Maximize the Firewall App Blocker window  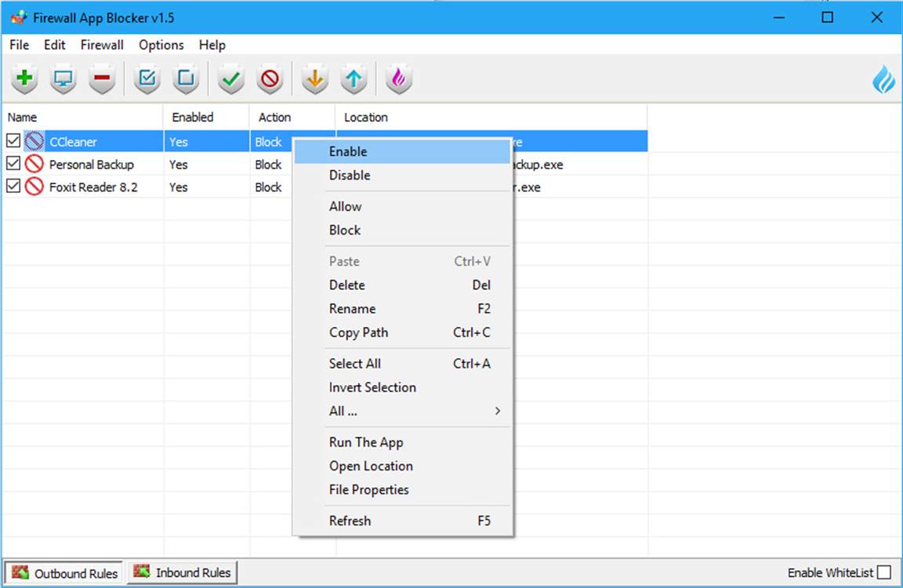(x=828, y=17)
